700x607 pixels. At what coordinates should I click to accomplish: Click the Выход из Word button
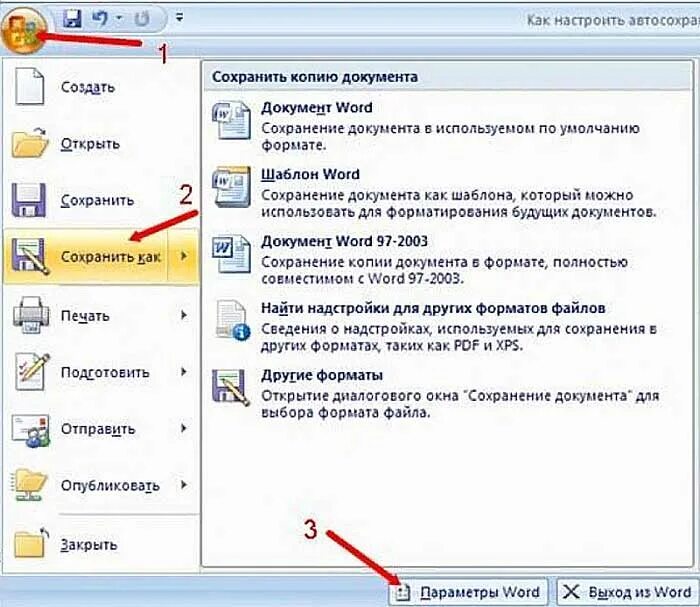click(627, 592)
